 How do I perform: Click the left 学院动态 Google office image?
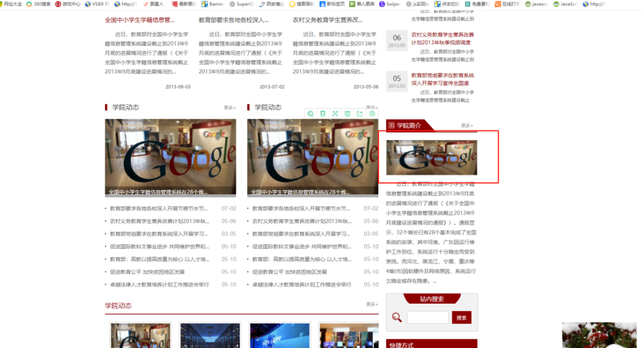(171, 157)
